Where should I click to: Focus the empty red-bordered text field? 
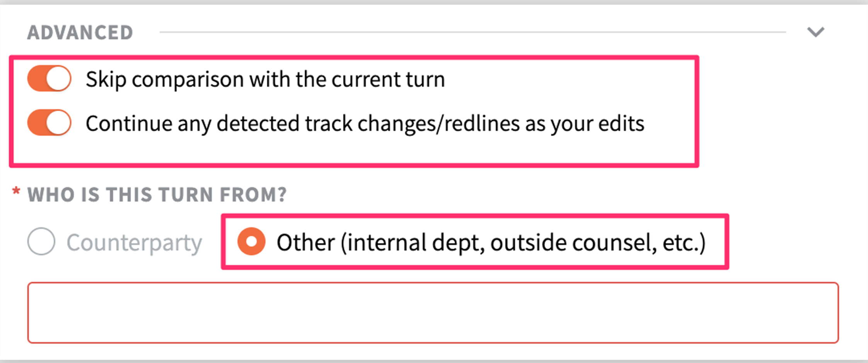click(x=433, y=313)
